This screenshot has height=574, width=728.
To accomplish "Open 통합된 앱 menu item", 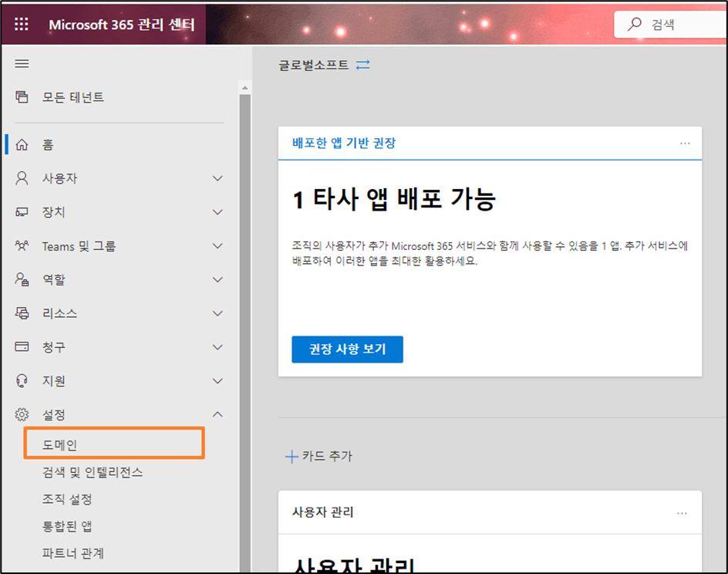I will pos(67,526).
